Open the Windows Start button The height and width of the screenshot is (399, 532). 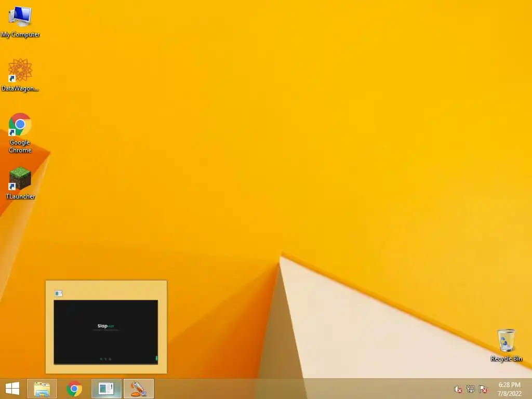(12, 389)
